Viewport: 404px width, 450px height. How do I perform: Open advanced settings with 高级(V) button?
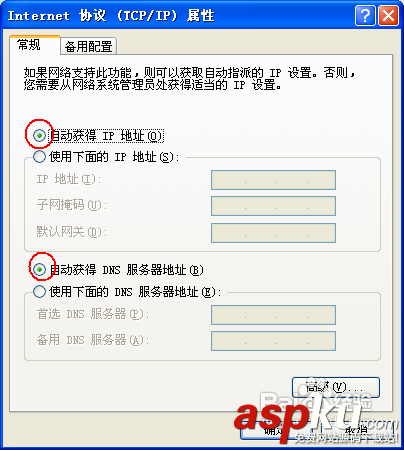(x=336, y=387)
